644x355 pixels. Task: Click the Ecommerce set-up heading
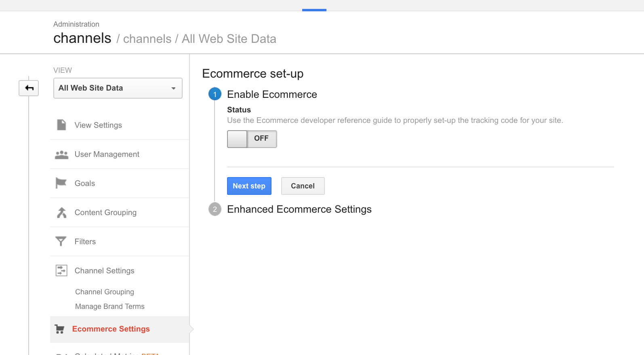coord(253,74)
